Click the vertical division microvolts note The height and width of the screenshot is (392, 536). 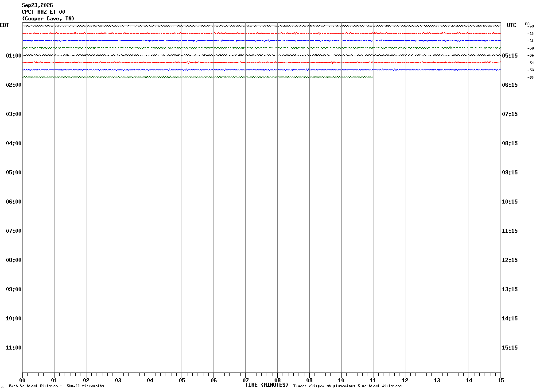56,386
